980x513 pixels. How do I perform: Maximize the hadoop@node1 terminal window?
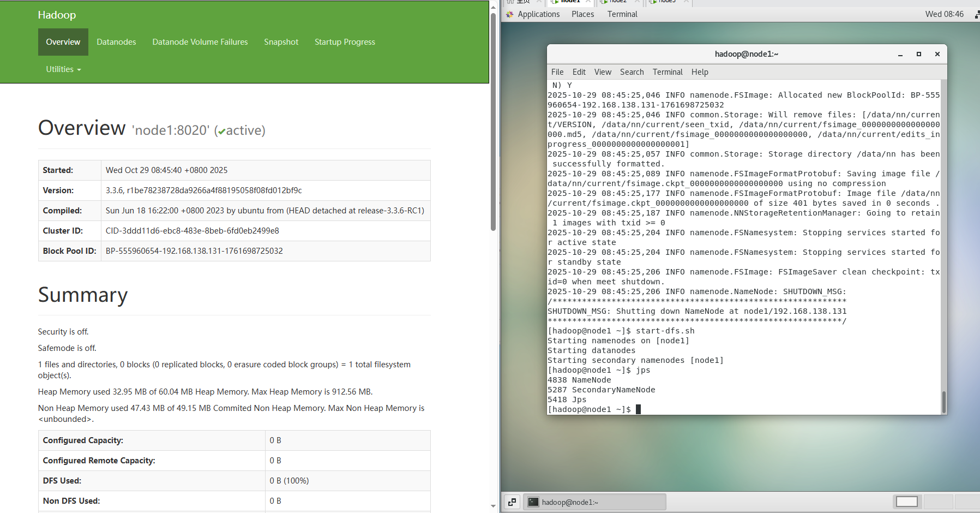[919, 54]
